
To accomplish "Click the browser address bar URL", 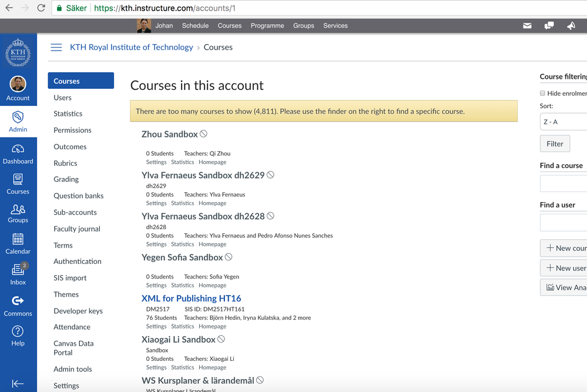I will pos(165,8).
